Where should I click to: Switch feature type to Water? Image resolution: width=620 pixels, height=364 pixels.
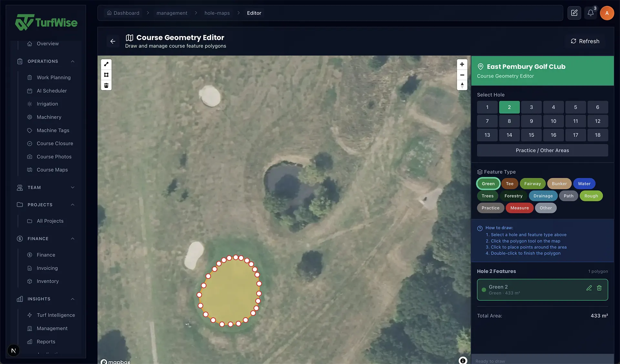(584, 183)
